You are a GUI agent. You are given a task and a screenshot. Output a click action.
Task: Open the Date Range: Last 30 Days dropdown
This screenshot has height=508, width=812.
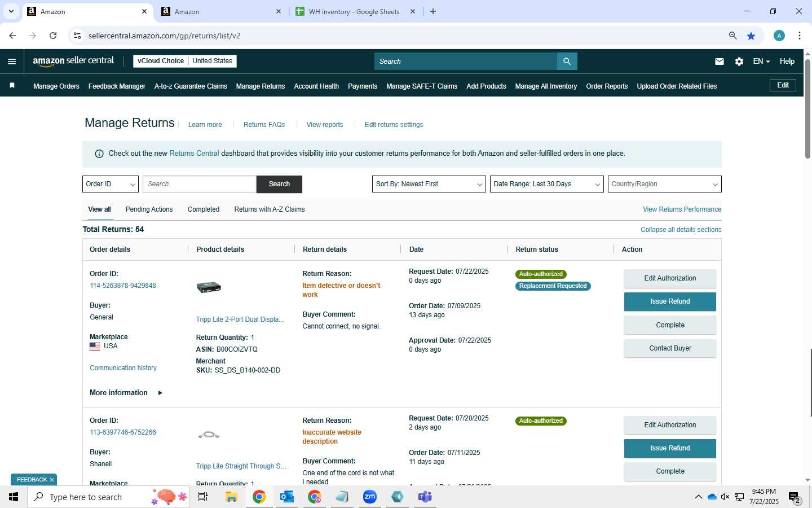(547, 184)
